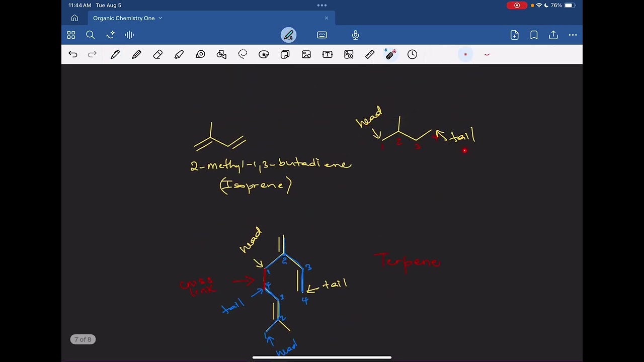Toggle the pen writing mode
644x362 pixels.
289,35
